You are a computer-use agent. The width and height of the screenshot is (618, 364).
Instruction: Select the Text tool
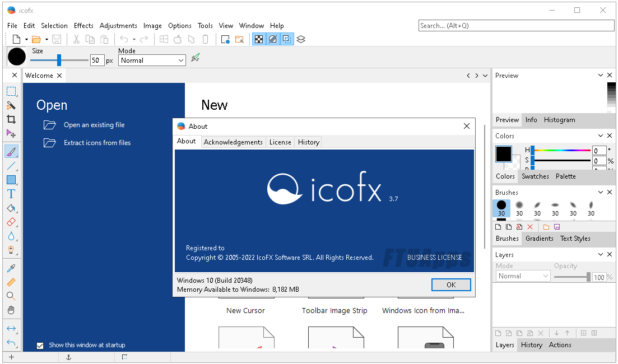[11, 194]
